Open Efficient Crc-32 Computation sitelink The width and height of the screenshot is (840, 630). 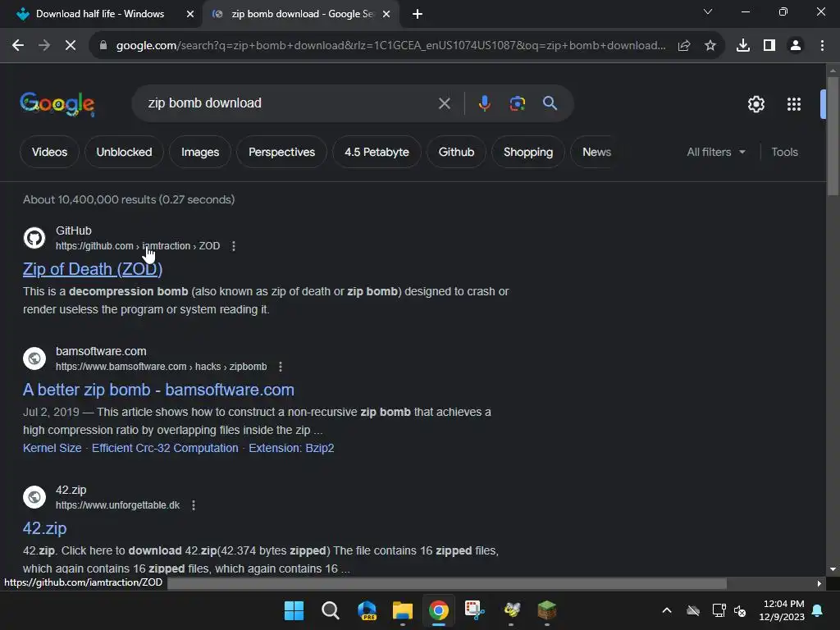tap(165, 448)
